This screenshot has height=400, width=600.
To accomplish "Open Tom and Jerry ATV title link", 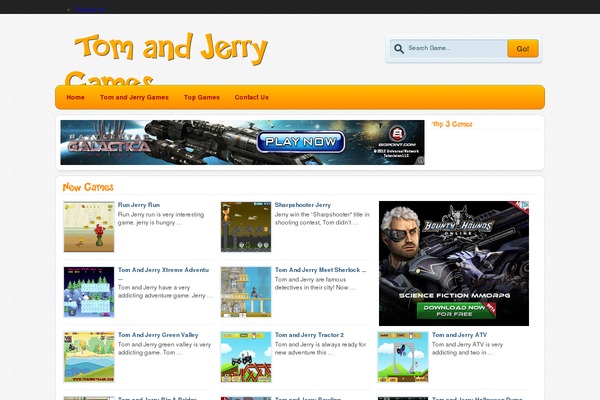I will [x=459, y=335].
